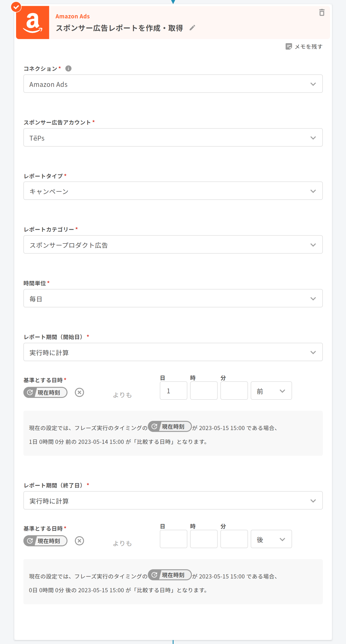Open the 前 direction dropdown
The height and width of the screenshot is (644, 346).
click(271, 391)
